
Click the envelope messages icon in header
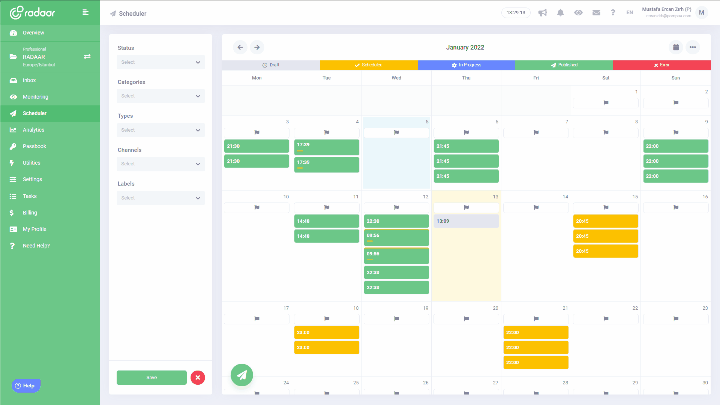click(596, 13)
